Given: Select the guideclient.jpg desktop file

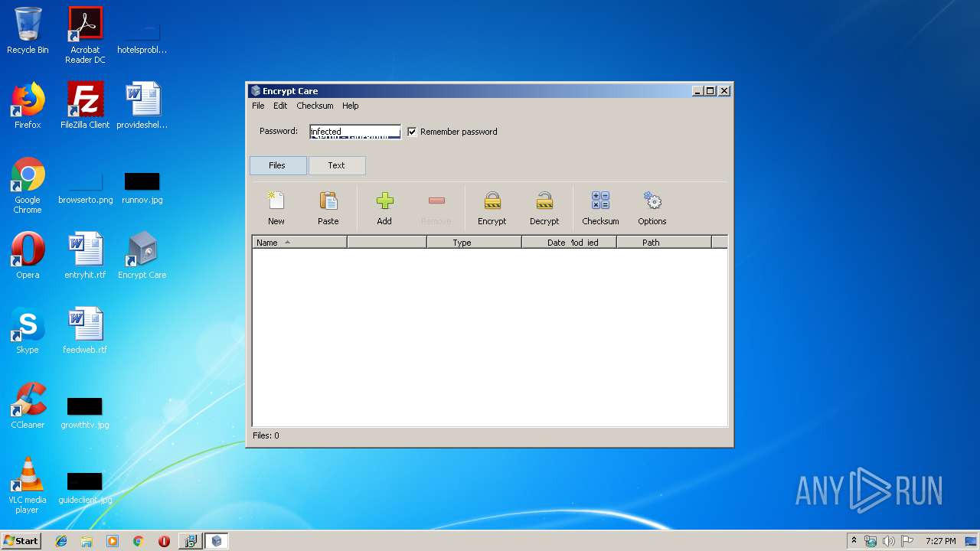Looking at the screenshot, I should click(x=85, y=488).
